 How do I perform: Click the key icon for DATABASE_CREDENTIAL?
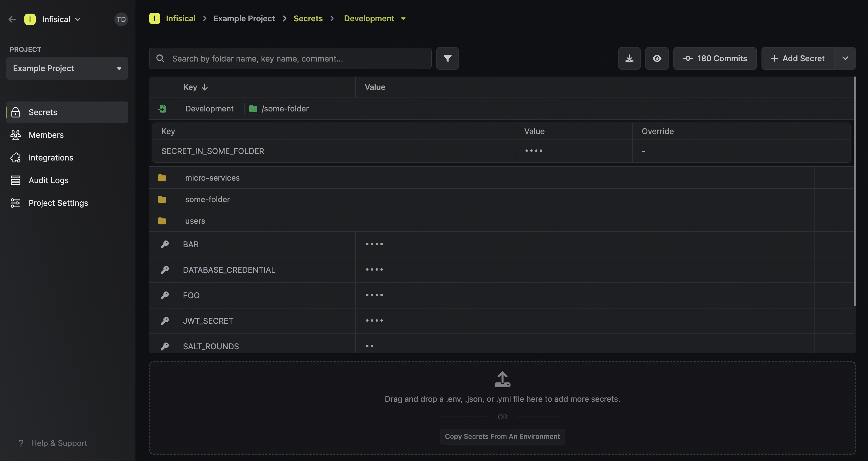coord(165,270)
